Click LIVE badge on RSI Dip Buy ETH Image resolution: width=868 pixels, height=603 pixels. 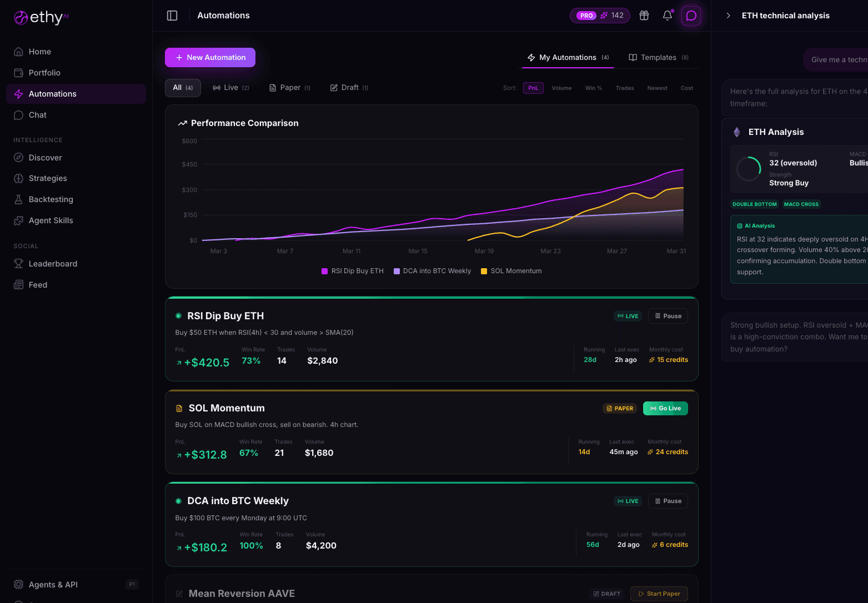[x=628, y=316]
